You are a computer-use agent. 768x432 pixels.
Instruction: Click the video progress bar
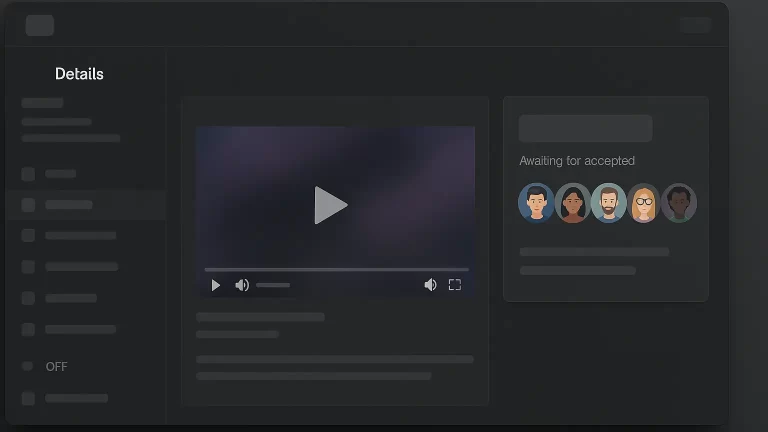[x=336, y=269]
